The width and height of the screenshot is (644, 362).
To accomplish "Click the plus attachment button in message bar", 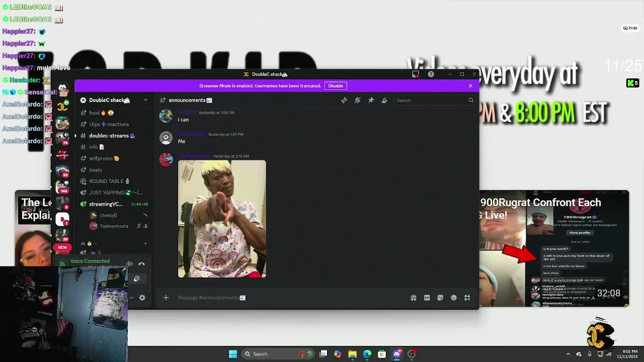I will pyautogui.click(x=166, y=298).
